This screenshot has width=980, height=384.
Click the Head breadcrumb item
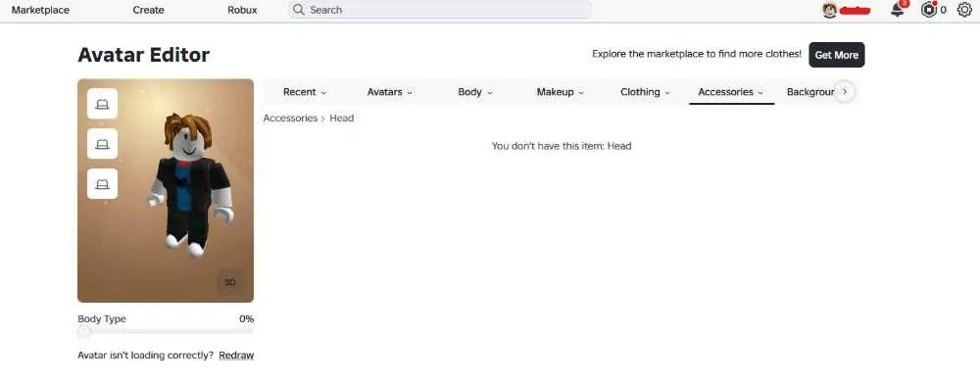coord(342,118)
